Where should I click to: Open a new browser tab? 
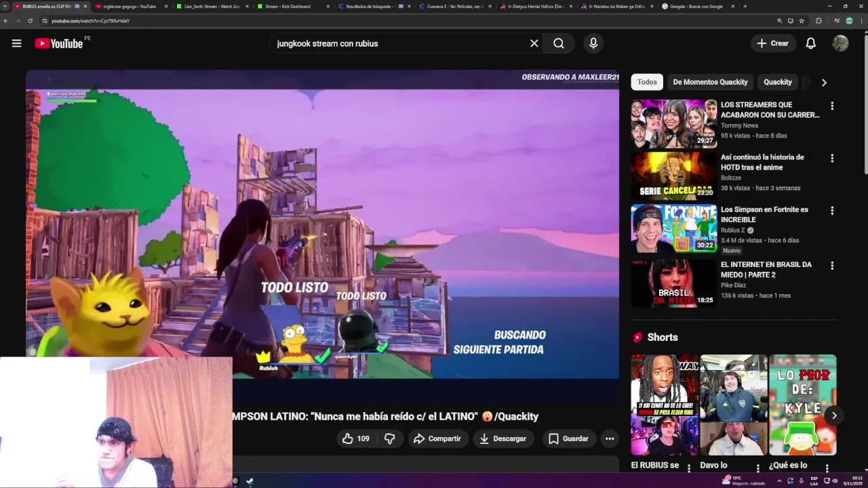(x=745, y=6)
